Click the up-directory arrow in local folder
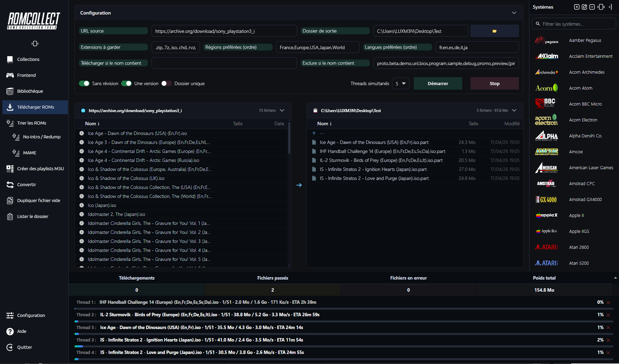 click(x=314, y=133)
